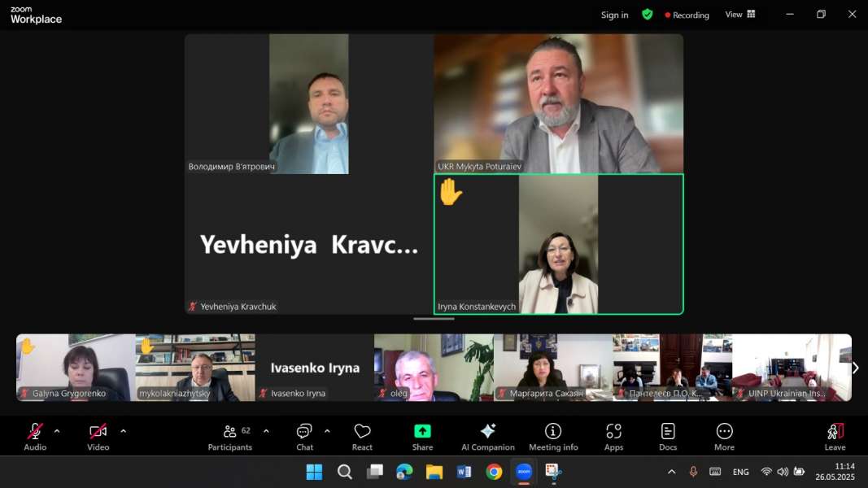
Task: Click the Sign in link
Action: tap(614, 15)
